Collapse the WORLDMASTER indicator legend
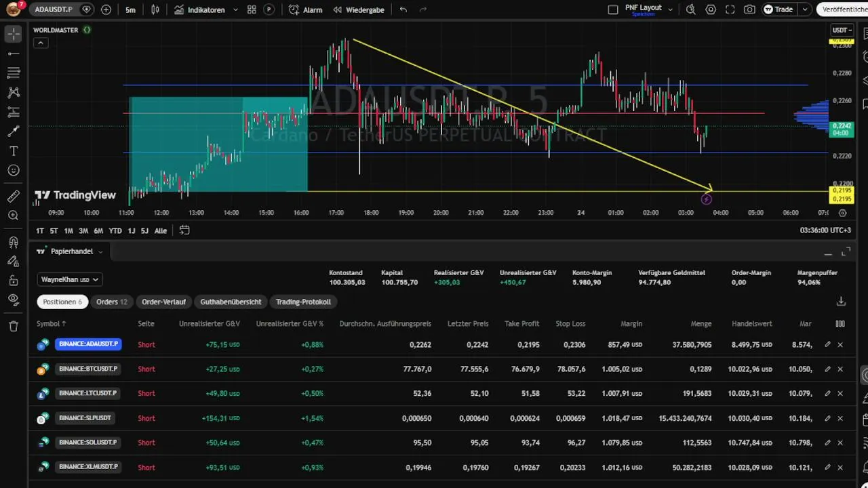The height and width of the screenshot is (488, 868). [x=41, y=43]
